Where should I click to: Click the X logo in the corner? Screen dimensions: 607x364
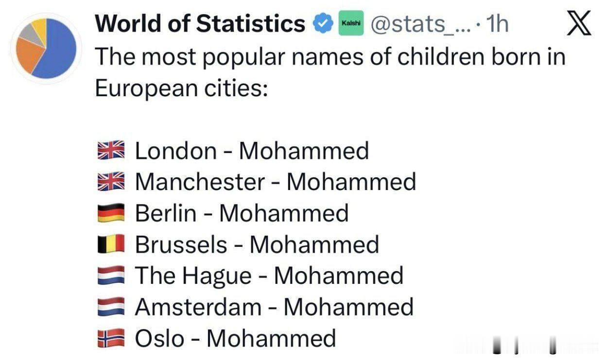coord(579,23)
